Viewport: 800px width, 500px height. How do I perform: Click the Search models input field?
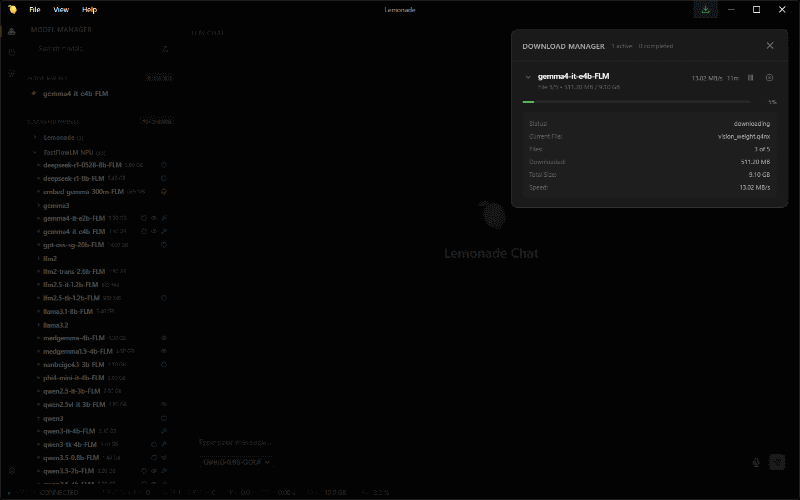97,48
